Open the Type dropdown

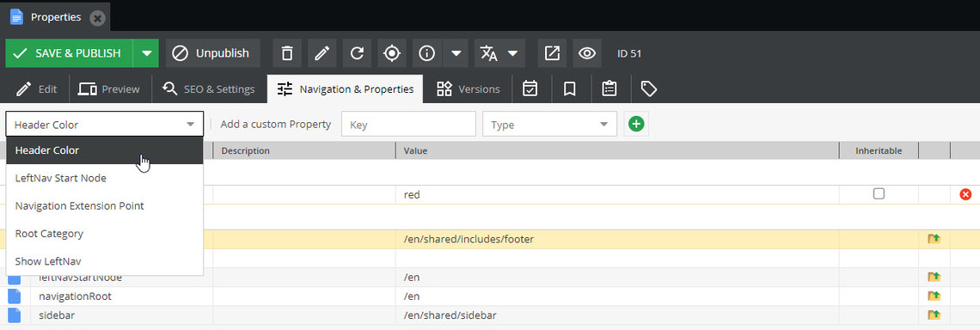[549, 125]
